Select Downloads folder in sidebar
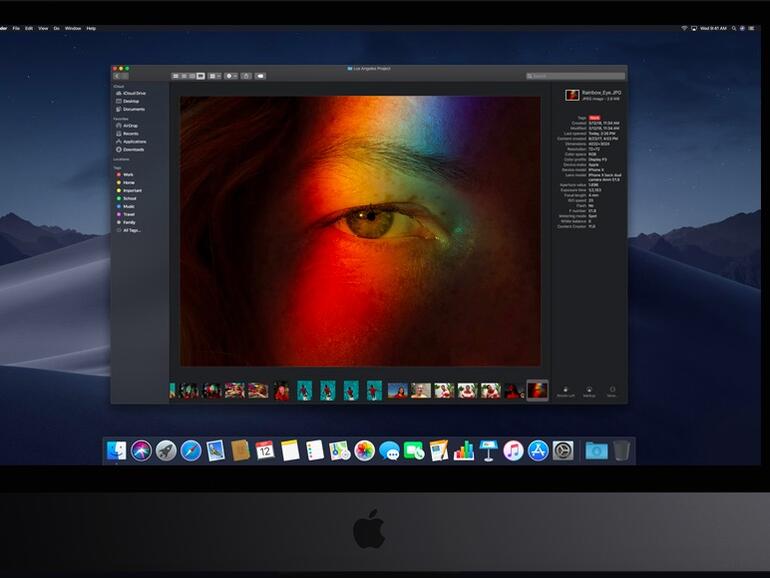This screenshot has width=770, height=578. pyautogui.click(x=132, y=149)
